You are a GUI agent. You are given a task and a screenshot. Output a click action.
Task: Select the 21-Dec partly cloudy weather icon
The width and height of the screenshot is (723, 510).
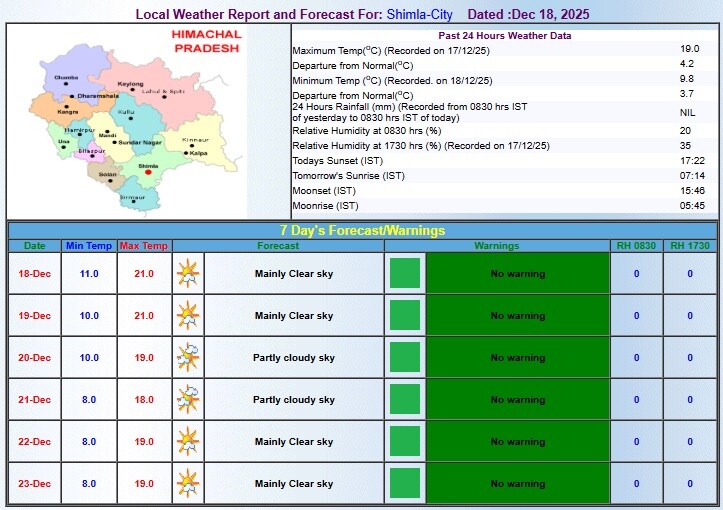[x=187, y=399]
